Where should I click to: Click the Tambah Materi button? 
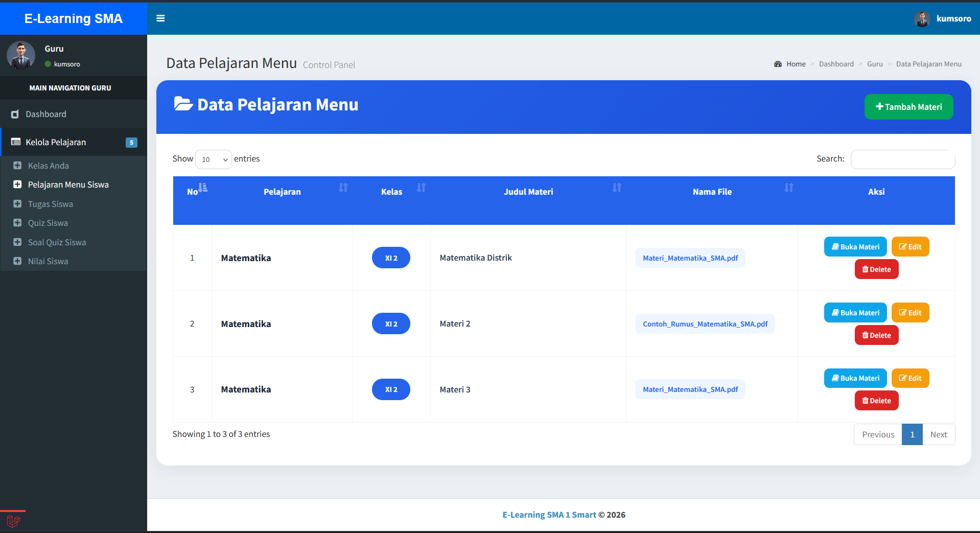click(x=908, y=107)
